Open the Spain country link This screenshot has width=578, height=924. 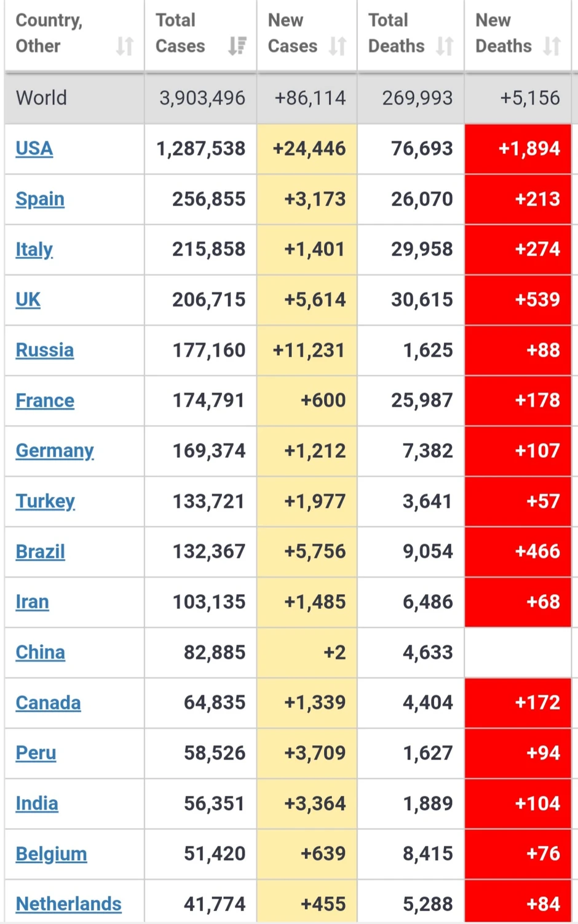tap(40, 199)
